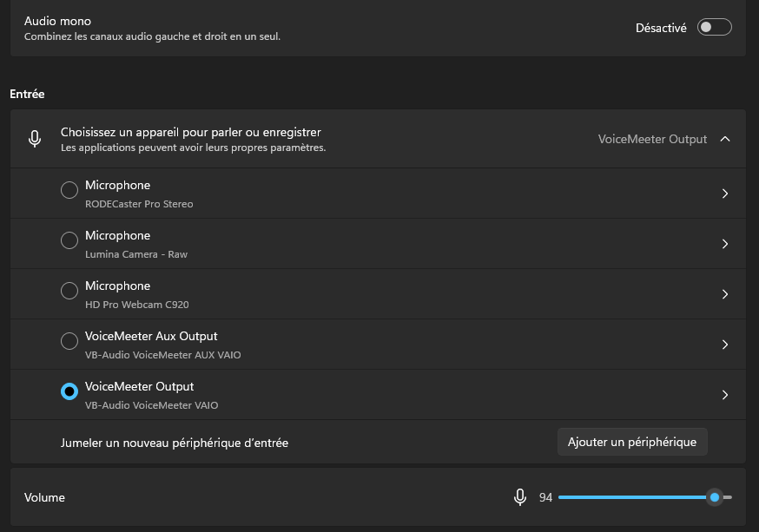Open RODECaster Pro Stereo properties chevron
The image size is (759, 532).
tap(724, 194)
